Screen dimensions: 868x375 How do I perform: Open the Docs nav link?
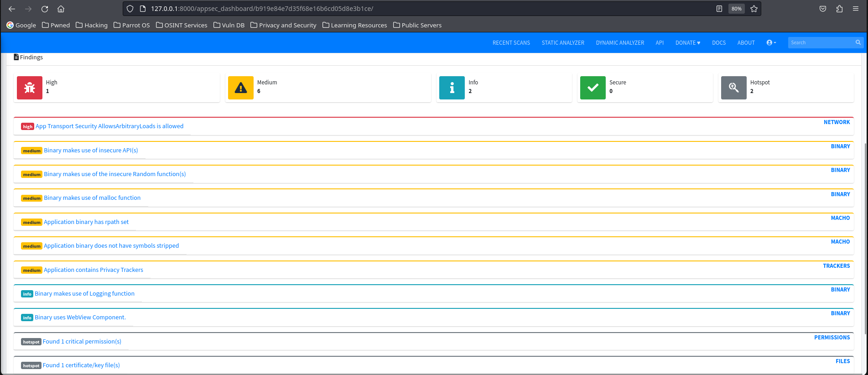tap(719, 42)
